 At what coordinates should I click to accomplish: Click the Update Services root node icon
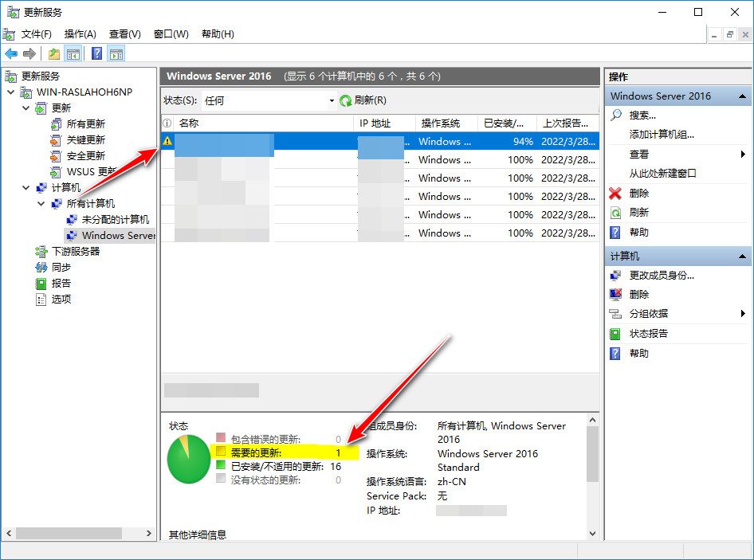pos(10,76)
